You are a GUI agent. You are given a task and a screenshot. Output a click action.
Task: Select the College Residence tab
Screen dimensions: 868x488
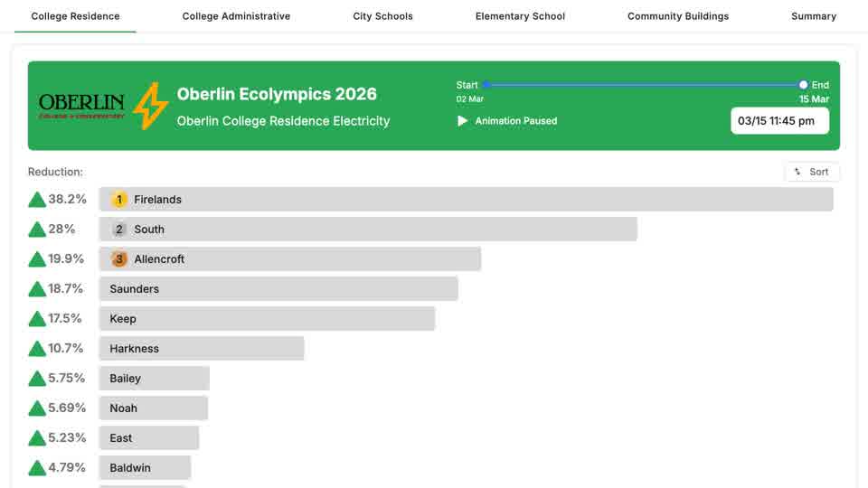[75, 16]
